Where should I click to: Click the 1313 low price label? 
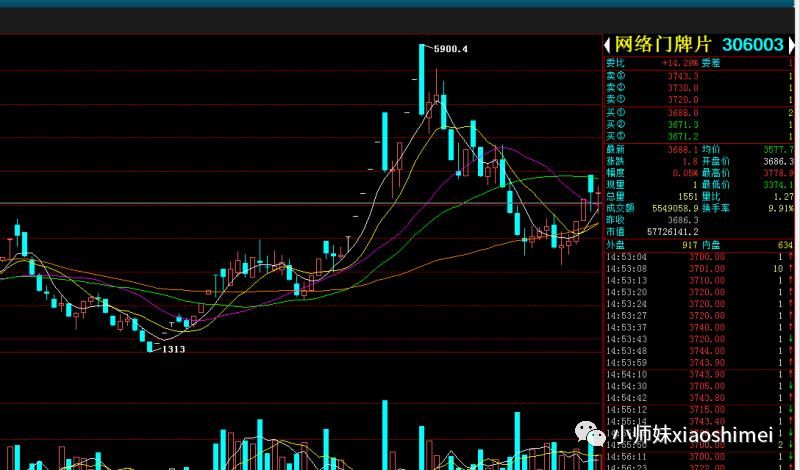pyautogui.click(x=173, y=350)
